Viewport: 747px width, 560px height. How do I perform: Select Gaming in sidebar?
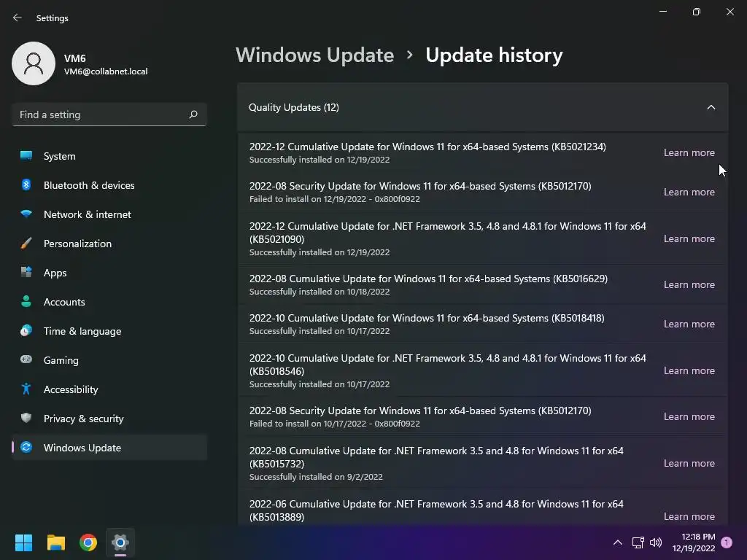coord(109,360)
